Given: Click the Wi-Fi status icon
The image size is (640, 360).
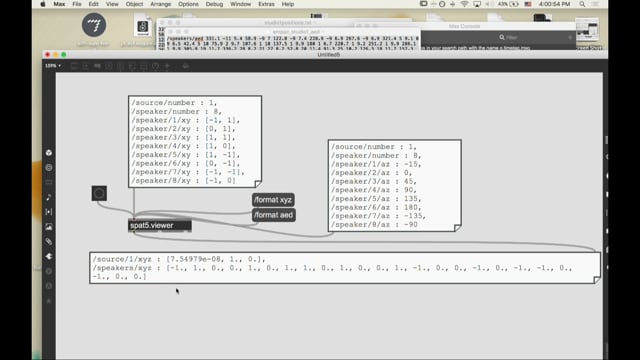Looking at the screenshot, I should [464, 4].
